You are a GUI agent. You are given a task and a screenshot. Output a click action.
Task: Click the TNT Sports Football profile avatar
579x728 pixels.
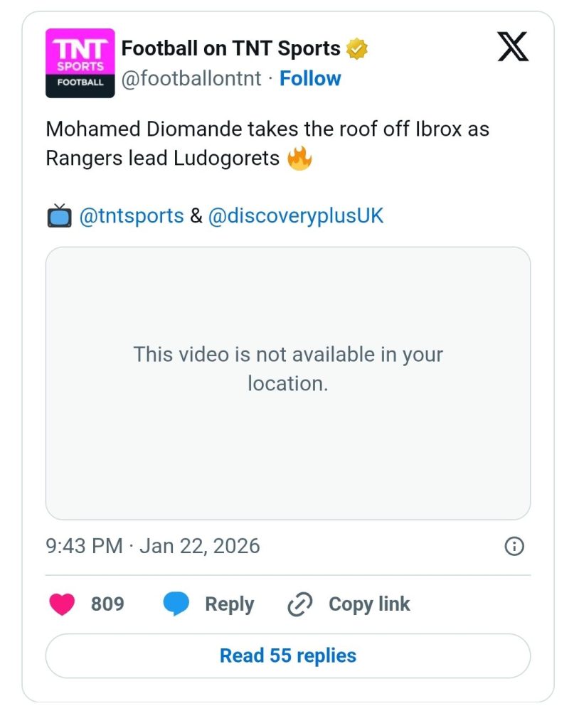80,63
